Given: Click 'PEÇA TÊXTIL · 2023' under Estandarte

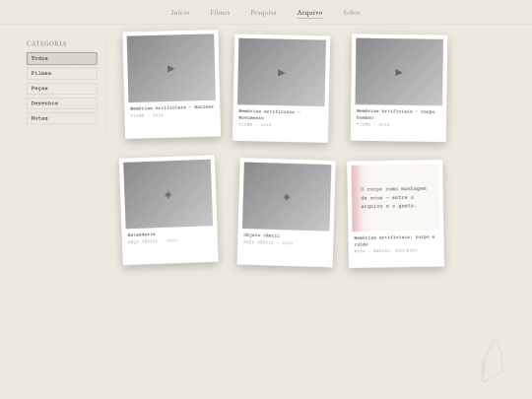Looking at the screenshot, I should tap(153, 241).
